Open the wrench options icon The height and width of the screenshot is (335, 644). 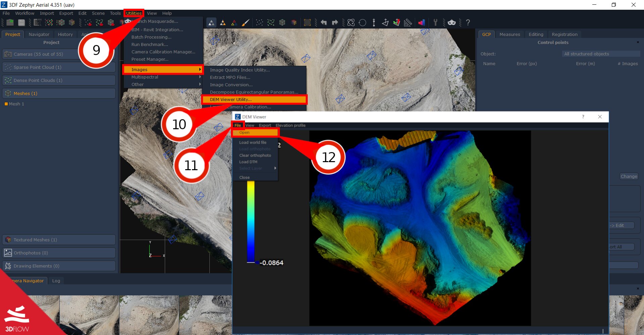[x=435, y=22]
